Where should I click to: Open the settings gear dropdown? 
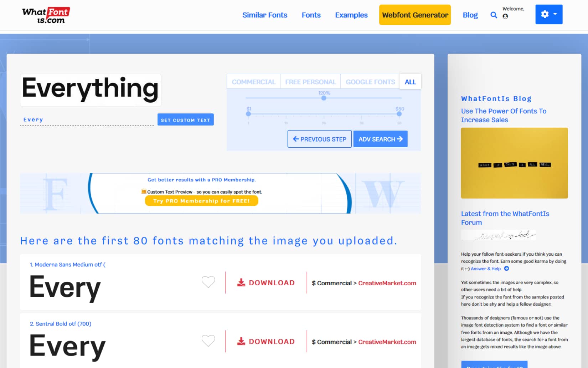click(548, 14)
